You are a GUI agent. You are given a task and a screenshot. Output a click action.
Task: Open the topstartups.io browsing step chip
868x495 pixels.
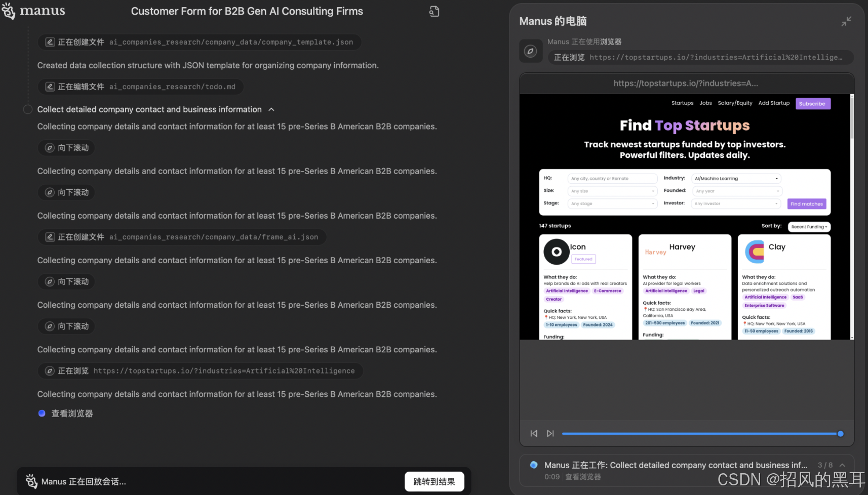pos(200,371)
